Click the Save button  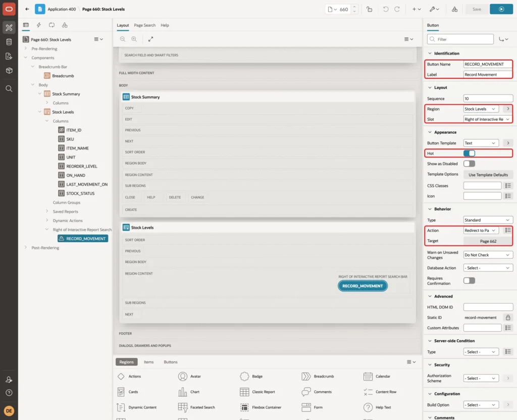(477, 9)
